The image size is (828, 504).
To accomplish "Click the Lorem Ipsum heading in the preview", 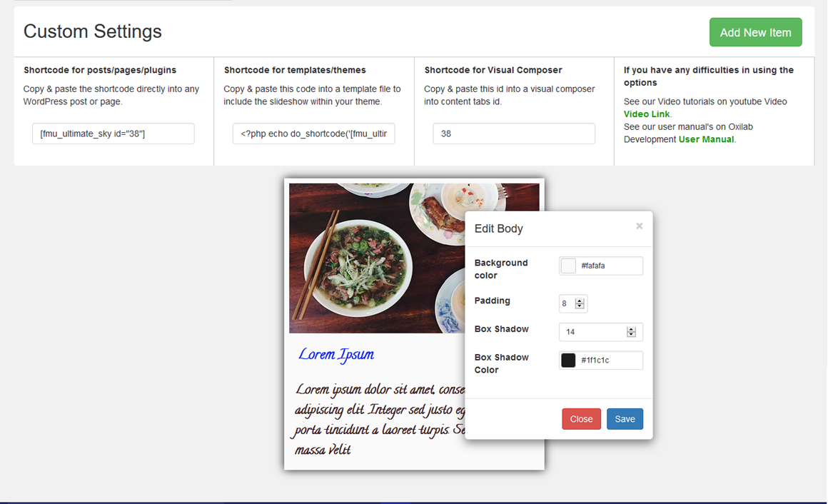I will coord(336,355).
